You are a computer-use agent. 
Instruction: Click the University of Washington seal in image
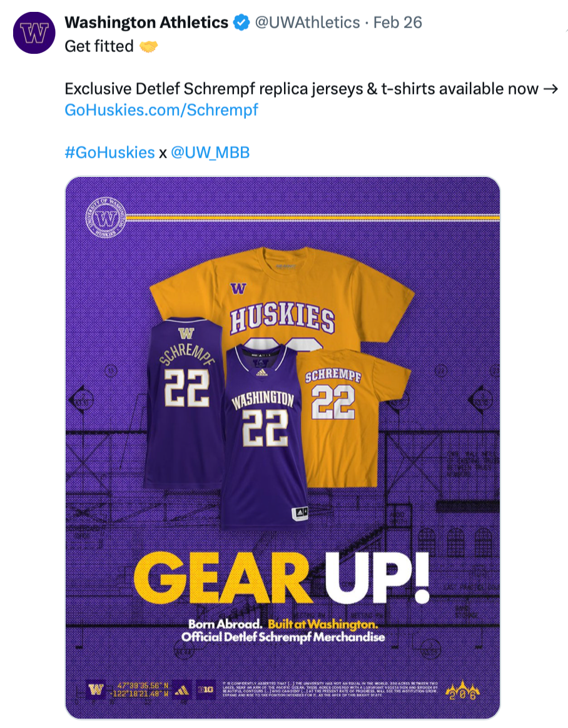click(106, 218)
